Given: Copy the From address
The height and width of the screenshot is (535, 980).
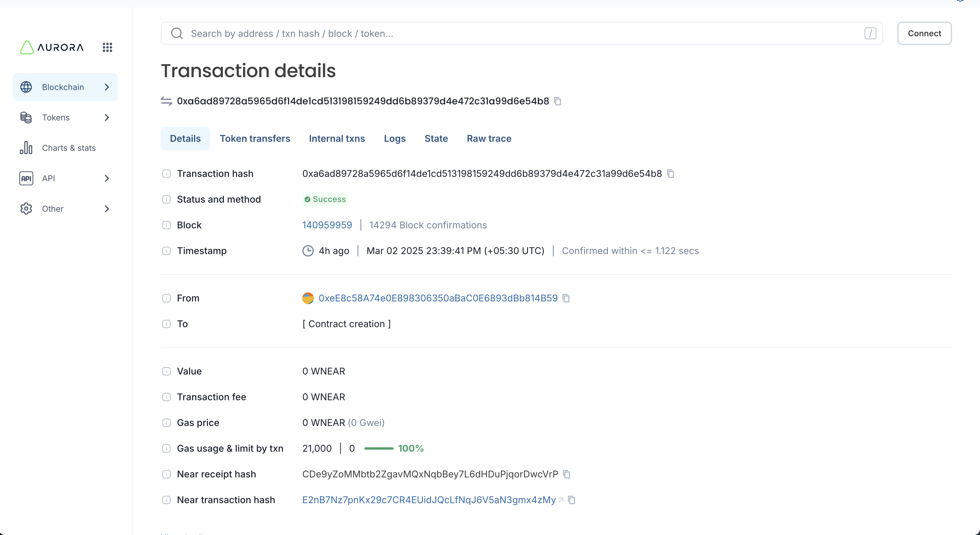Looking at the screenshot, I should pyautogui.click(x=566, y=298).
